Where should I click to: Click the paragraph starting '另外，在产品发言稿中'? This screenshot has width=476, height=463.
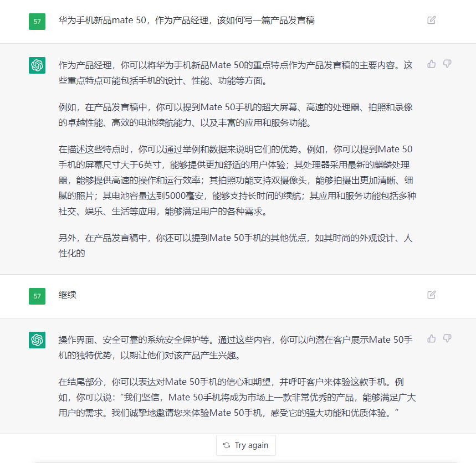236,245
